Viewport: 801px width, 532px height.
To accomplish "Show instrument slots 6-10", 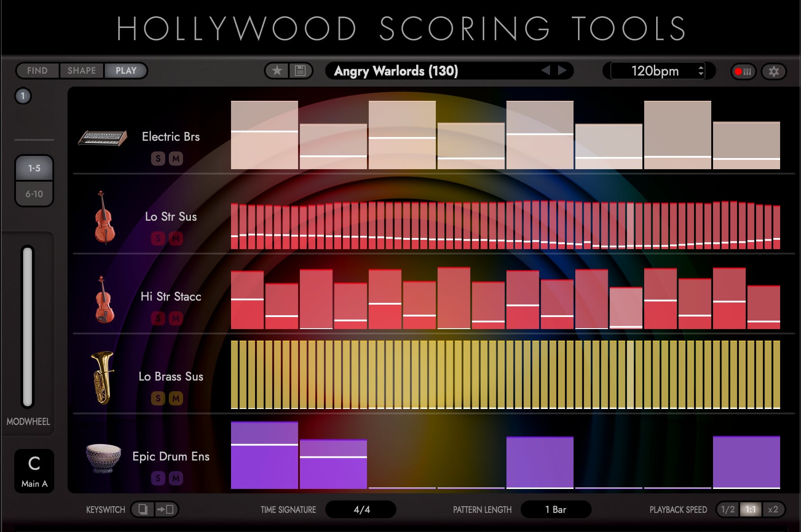I will pos(34,194).
